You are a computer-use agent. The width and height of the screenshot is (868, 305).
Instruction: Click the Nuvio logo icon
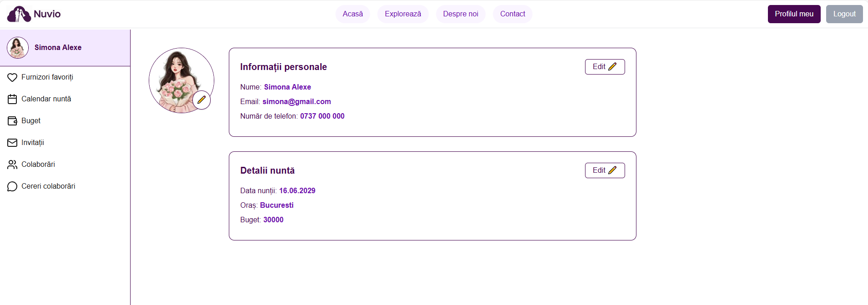tap(19, 14)
